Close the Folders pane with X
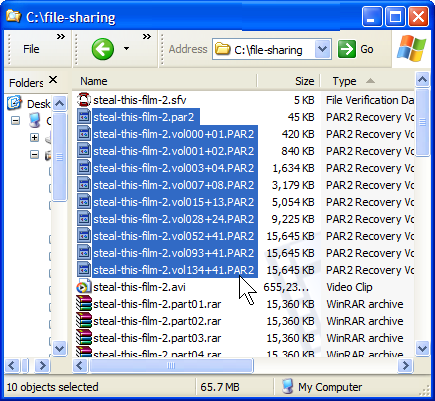The width and height of the screenshot is (435, 401). coord(53,80)
